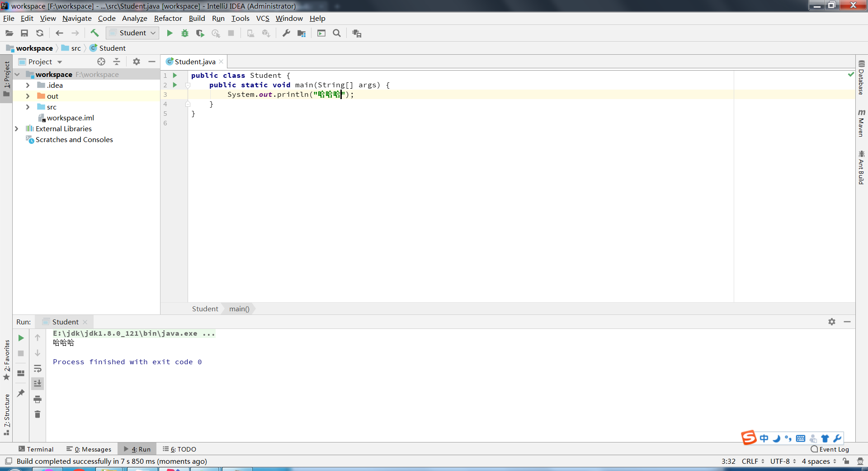The image size is (868, 471).
Task: Expand the out folder
Action: (28, 96)
